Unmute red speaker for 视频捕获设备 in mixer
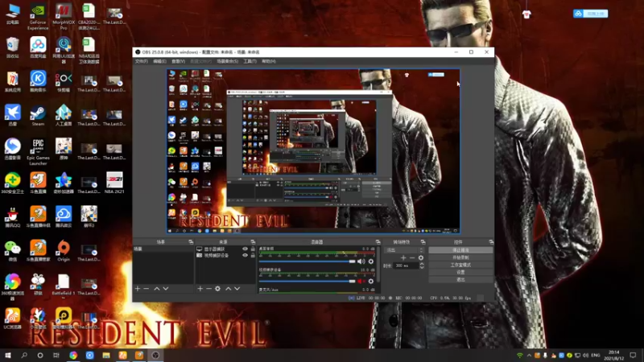Screen dimensions: 644x362 click(x=361, y=281)
